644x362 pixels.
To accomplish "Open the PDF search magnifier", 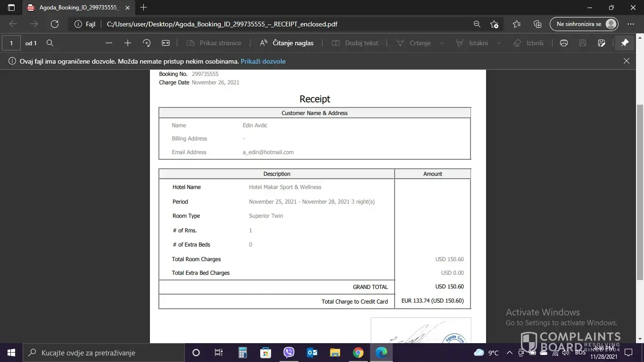I will click(50, 43).
